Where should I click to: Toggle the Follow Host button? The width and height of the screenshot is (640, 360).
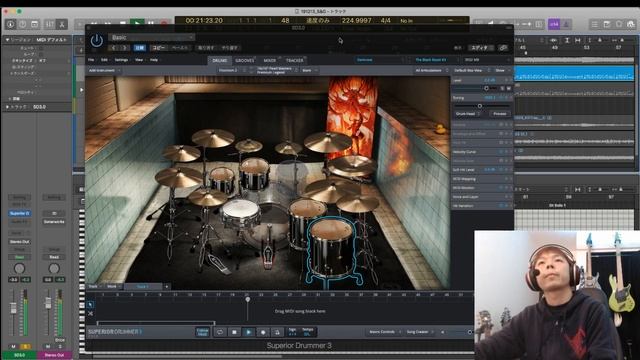coord(203,332)
